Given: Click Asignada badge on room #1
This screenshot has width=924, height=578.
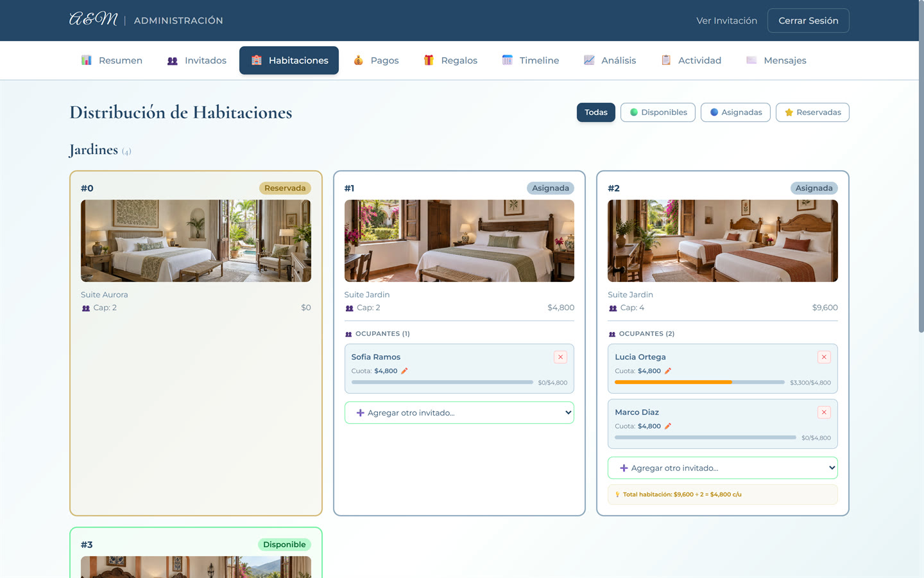Looking at the screenshot, I should (x=551, y=188).
